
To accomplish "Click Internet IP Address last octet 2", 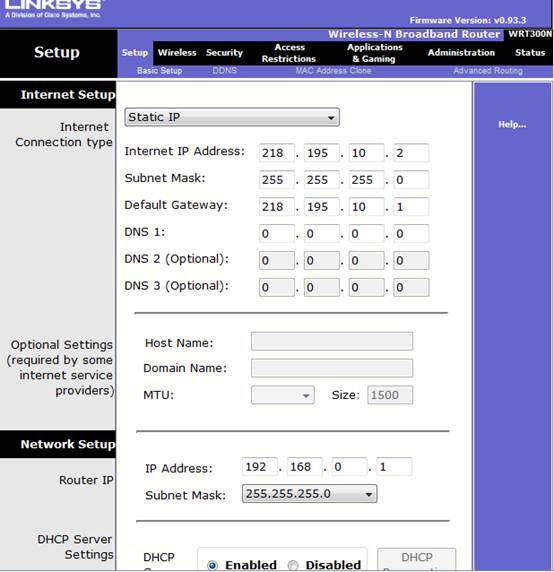I will (411, 153).
